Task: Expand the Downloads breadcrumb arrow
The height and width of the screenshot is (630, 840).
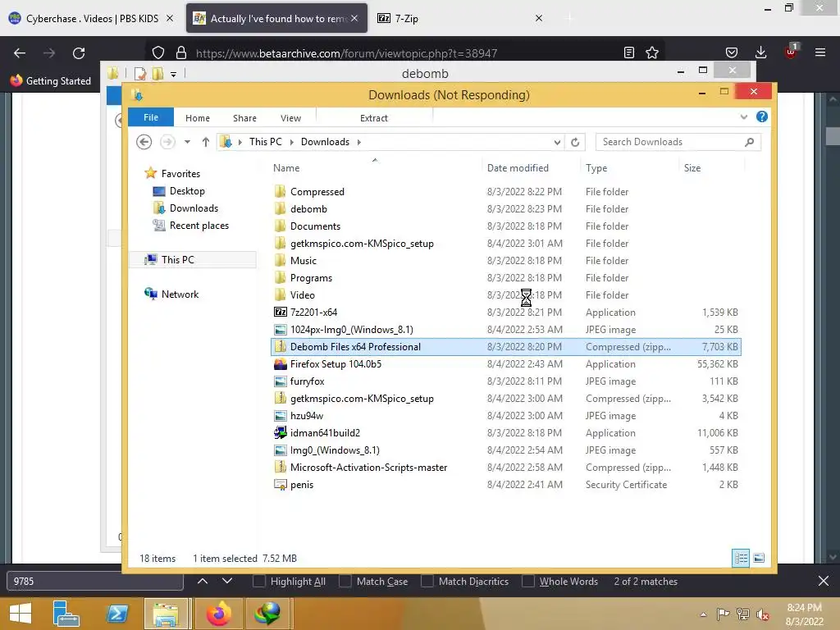Action: pos(359,142)
